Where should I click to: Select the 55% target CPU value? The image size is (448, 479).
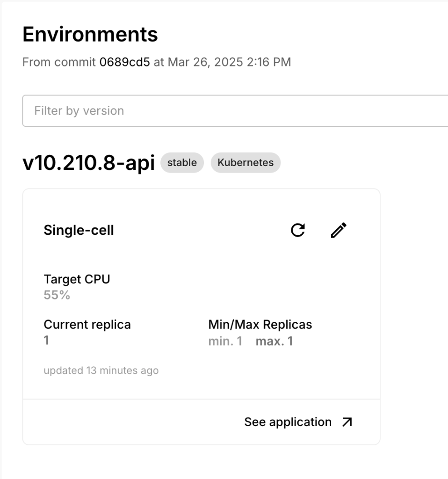(57, 295)
